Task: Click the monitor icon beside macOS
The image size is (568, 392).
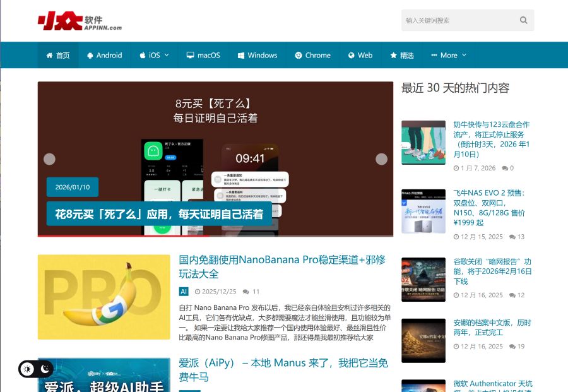Action: pos(190,55)
